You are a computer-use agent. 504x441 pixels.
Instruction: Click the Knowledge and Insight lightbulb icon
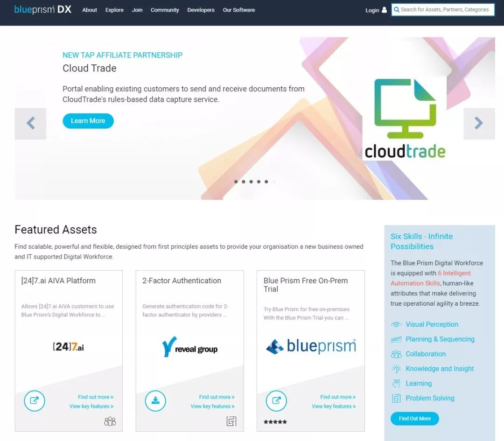pos(396,369)
